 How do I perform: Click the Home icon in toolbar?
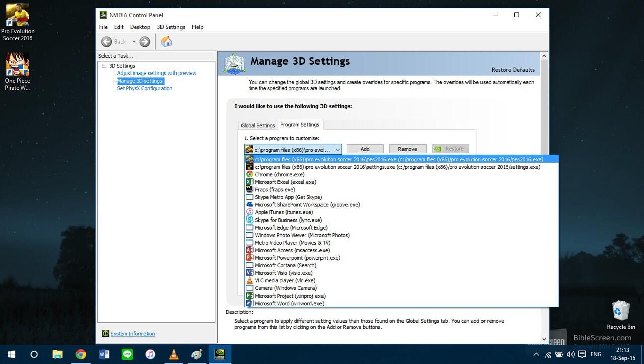166,42
